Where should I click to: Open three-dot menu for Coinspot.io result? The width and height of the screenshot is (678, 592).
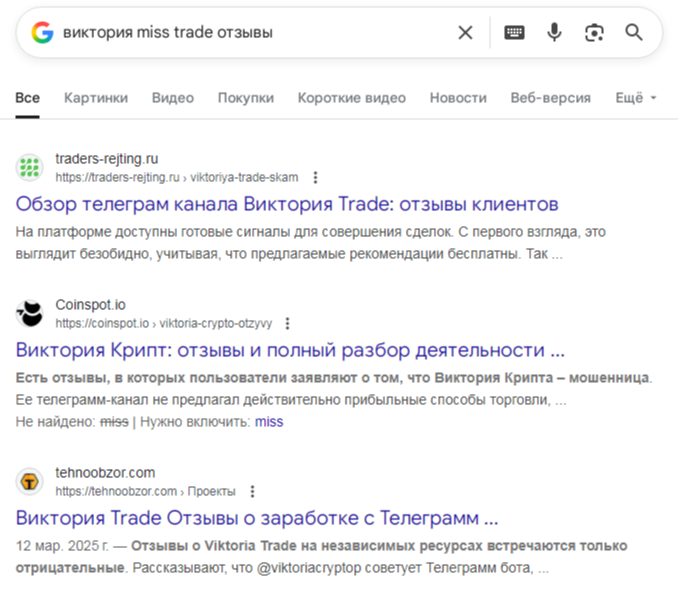(287, 324)
